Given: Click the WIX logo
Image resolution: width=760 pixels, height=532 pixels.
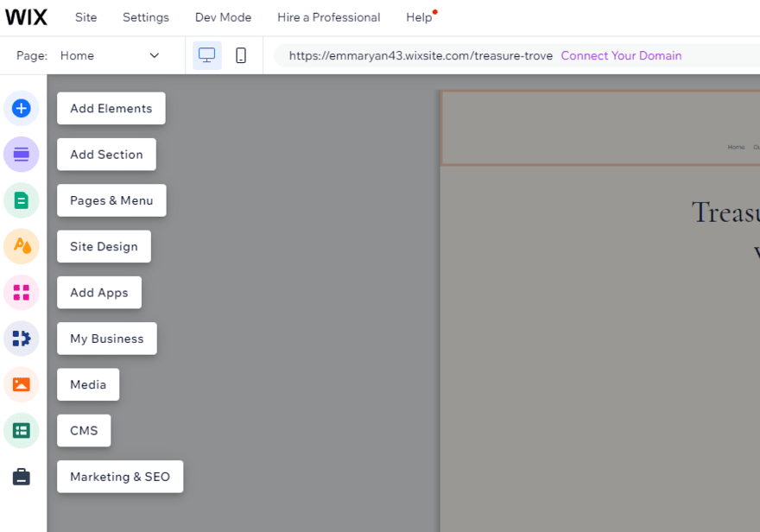Looking at the screenshot, I should [x=26, y=17].
